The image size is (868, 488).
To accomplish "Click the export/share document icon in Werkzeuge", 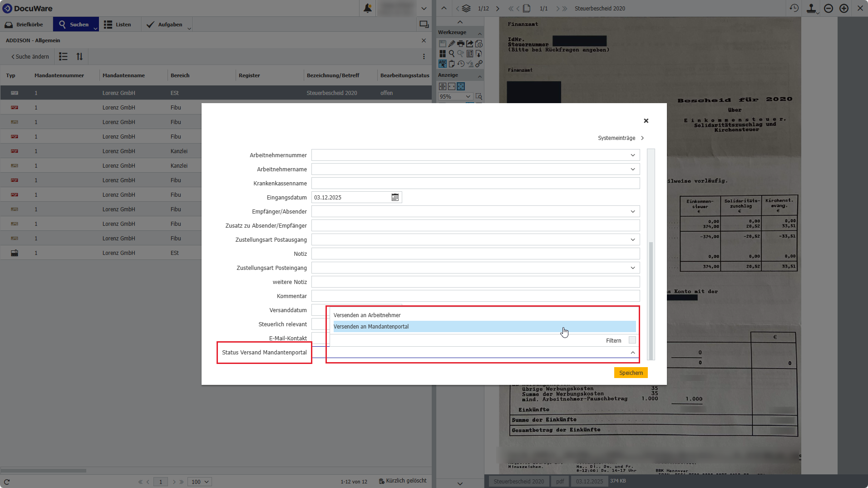I will [x=470, y=44].
